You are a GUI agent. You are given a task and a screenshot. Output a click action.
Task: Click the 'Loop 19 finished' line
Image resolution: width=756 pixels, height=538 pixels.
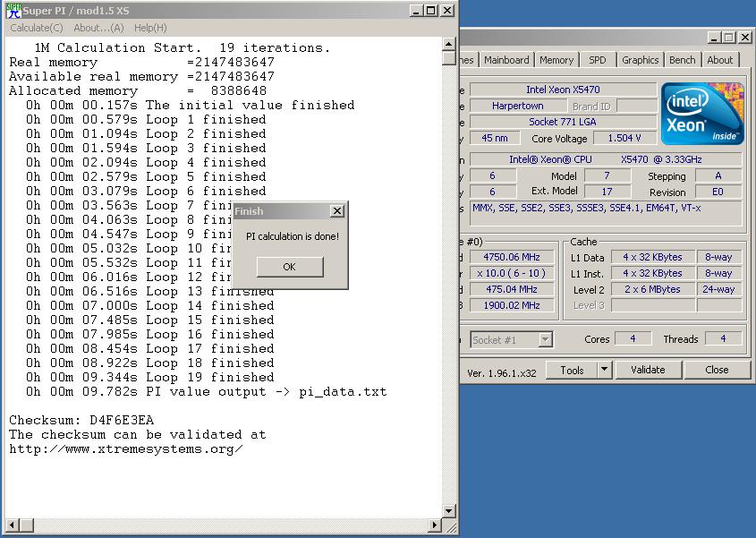[150, 377]
